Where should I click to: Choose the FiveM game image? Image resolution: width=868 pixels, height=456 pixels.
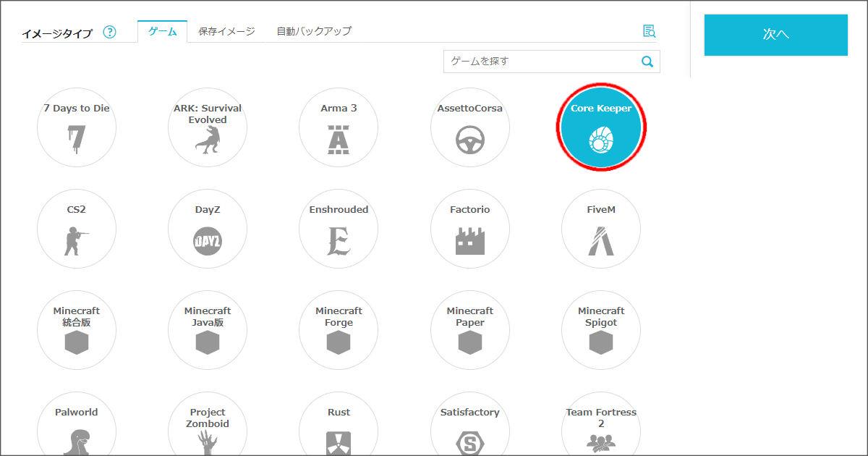(x=601, y=229)
